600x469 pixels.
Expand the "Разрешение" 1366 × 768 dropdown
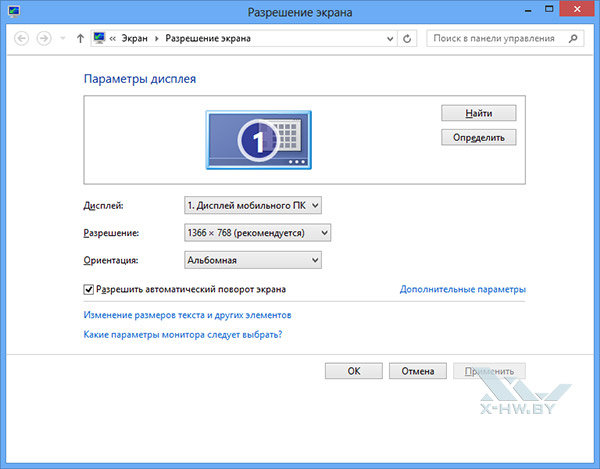(x=257, y=233)
